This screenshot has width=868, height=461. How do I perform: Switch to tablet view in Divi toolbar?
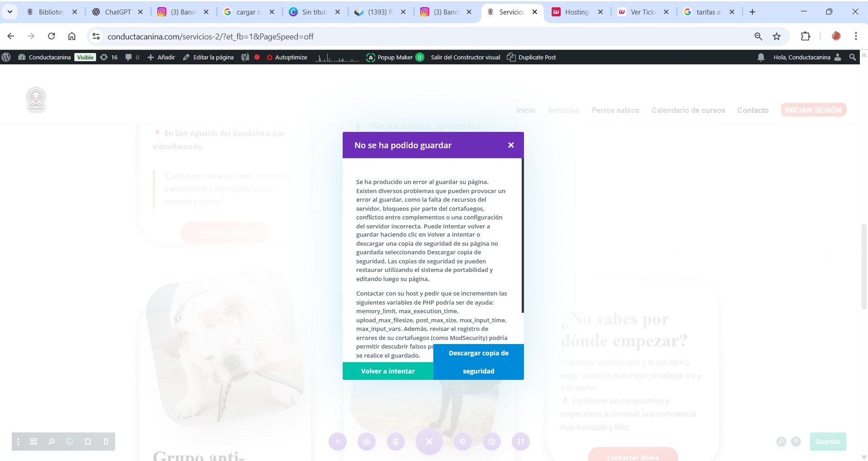88,442
